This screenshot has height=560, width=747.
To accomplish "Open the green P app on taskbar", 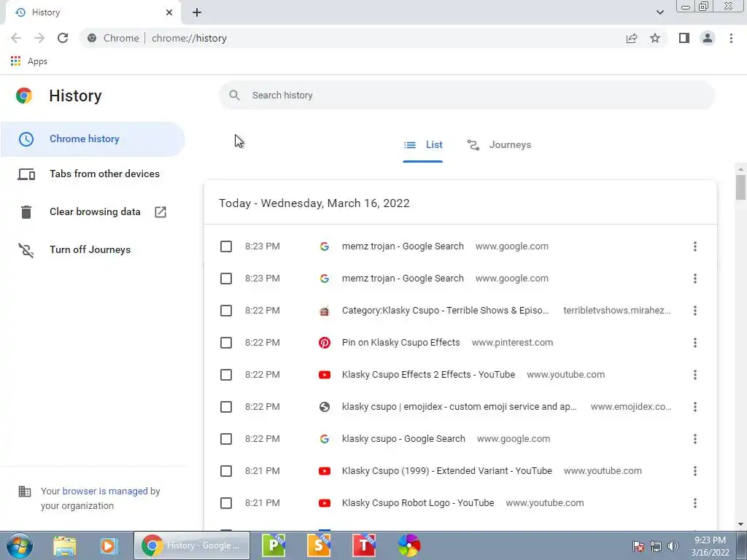I will [274, 545].
